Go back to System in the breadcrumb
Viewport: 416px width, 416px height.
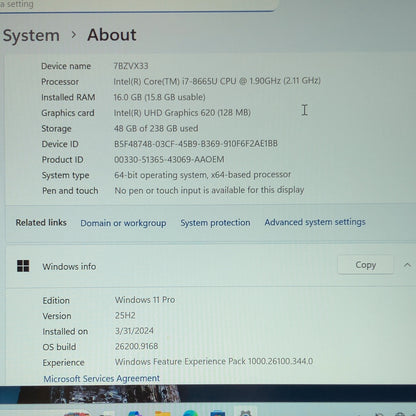(x=31, y=35)
